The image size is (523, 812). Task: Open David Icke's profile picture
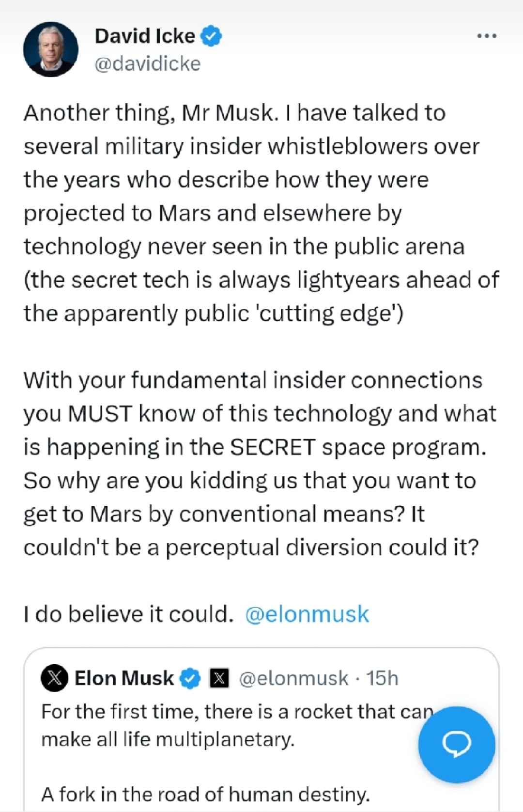(51, 49)
